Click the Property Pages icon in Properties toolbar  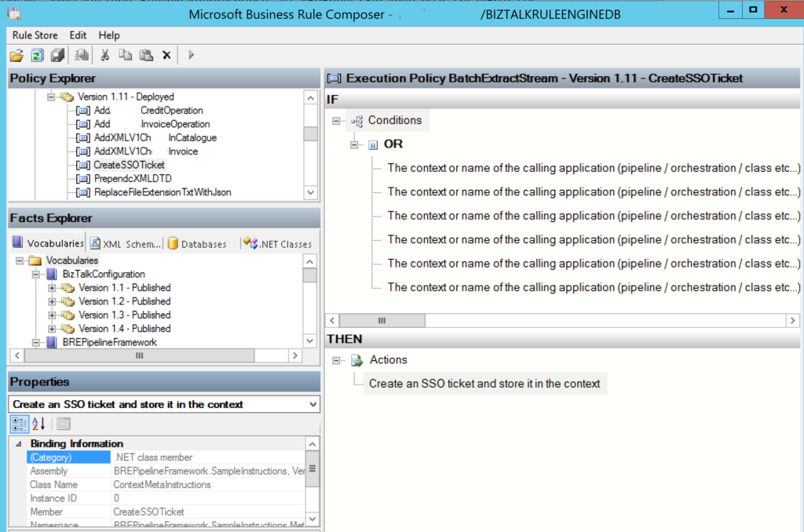(x=64, y=424)
